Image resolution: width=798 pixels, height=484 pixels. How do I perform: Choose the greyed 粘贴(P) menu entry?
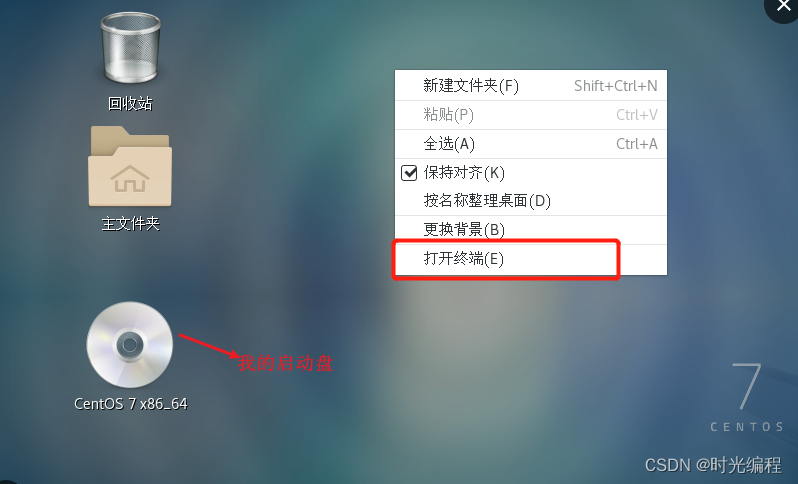(x=531, y=115)
